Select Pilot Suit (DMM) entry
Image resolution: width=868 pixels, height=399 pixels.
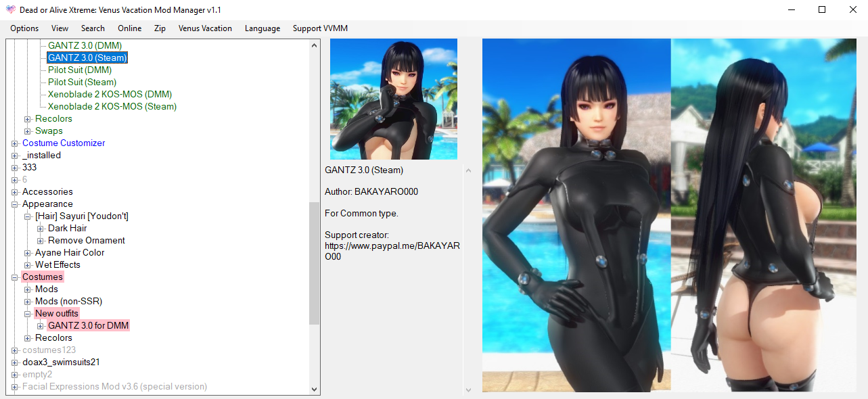click(x=80, y=70)
